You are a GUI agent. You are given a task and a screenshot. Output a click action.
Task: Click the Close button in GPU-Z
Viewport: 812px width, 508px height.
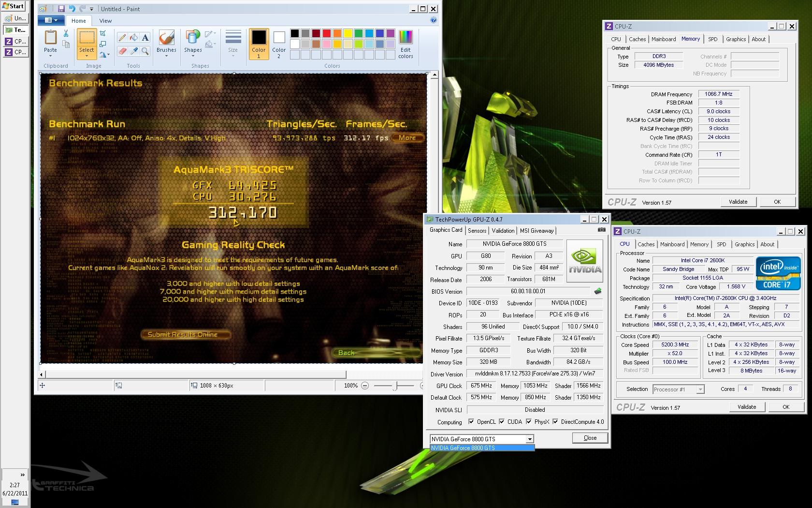(x=590, y=438)
